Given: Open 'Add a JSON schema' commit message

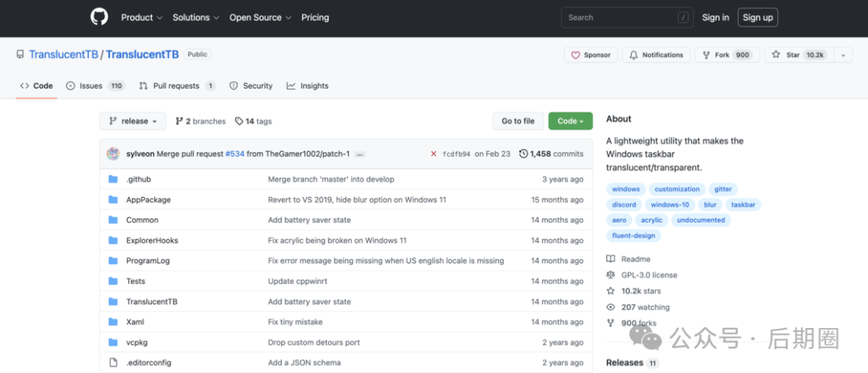Looking at the screenshot, I should coord(304,363).
